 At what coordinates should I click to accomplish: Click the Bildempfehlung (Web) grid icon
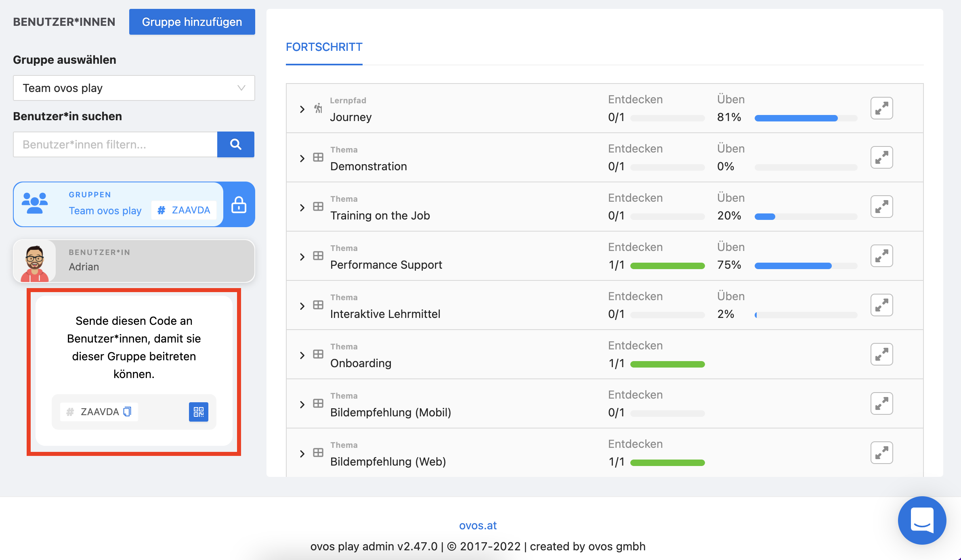point(318,453)
